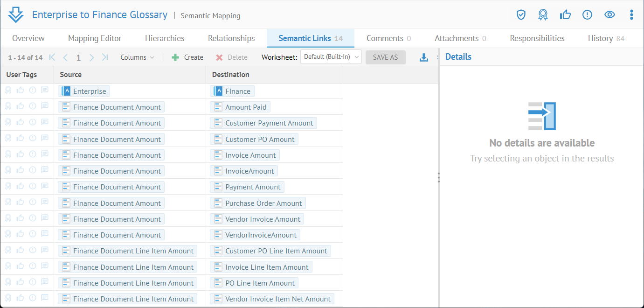The image size is (644, 308).
Task: Click the SAVE AS button
Action: 385,57
